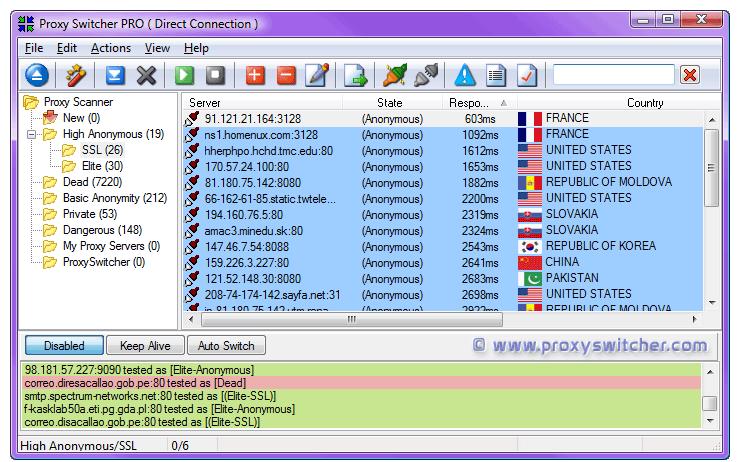
Task: Click log line 98.181.57.227:9090 tested as Elite-Anonymous
Action: [x=362, y=370]
